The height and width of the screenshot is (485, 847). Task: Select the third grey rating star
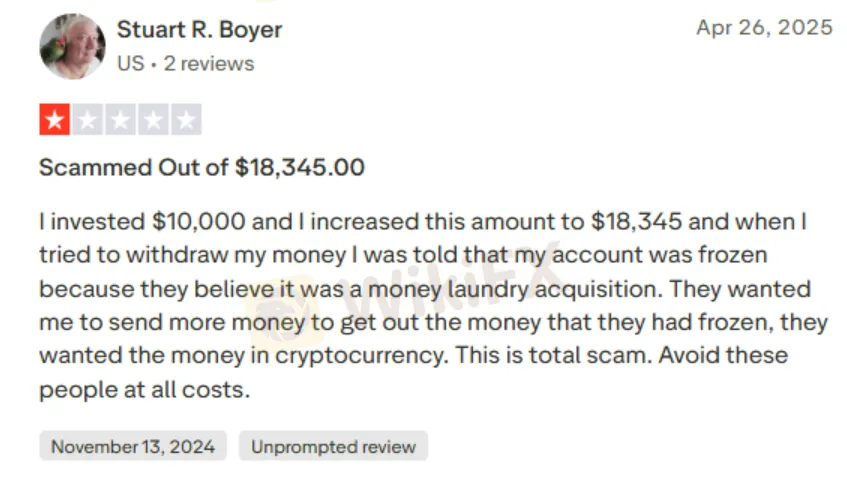(121, 121)
